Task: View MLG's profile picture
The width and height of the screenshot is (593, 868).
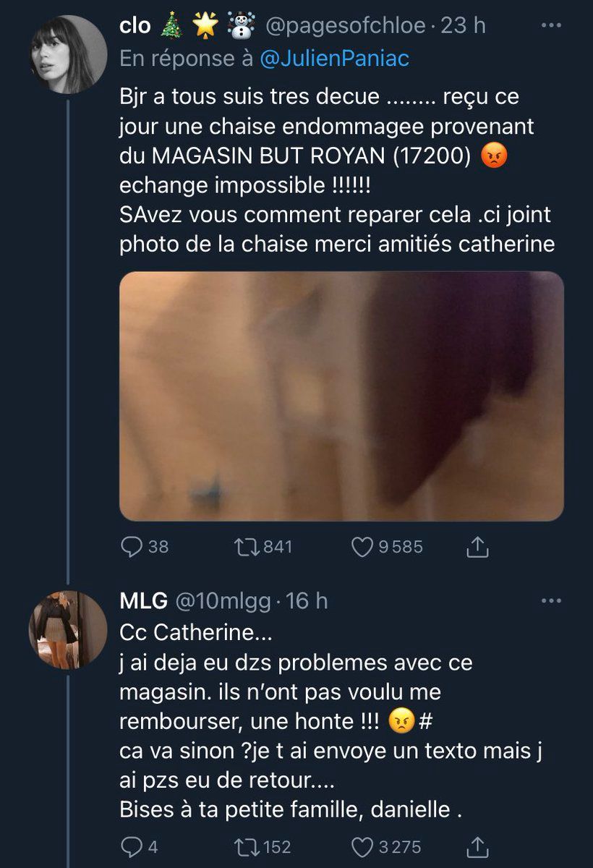Action: (x=67, y=629)
